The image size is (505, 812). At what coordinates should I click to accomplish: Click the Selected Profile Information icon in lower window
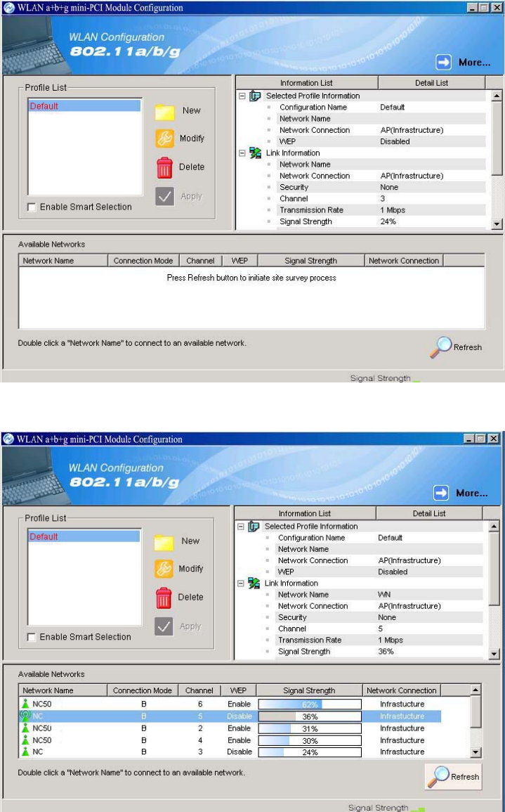254,526
